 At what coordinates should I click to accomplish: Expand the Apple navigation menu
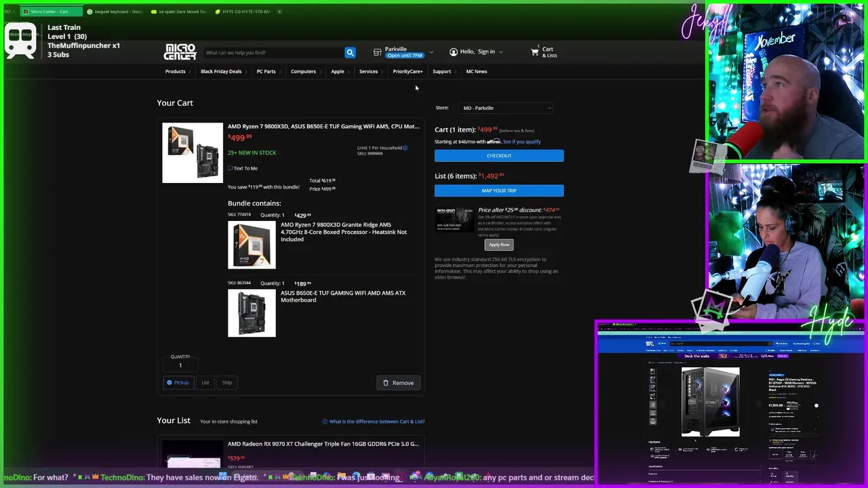(x=339, y=71)
